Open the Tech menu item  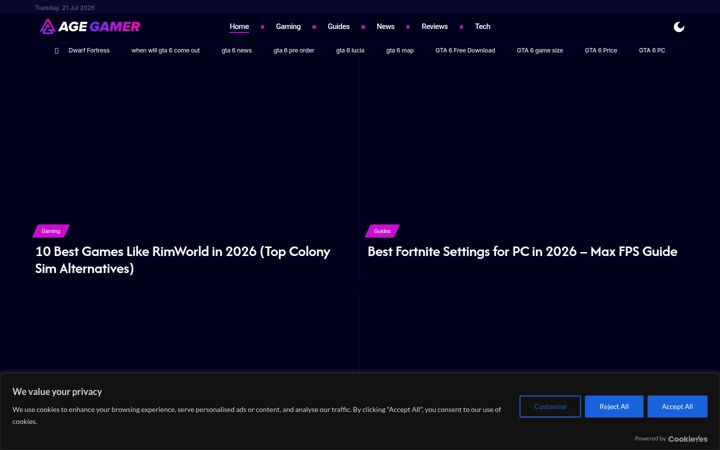[483, 27]
